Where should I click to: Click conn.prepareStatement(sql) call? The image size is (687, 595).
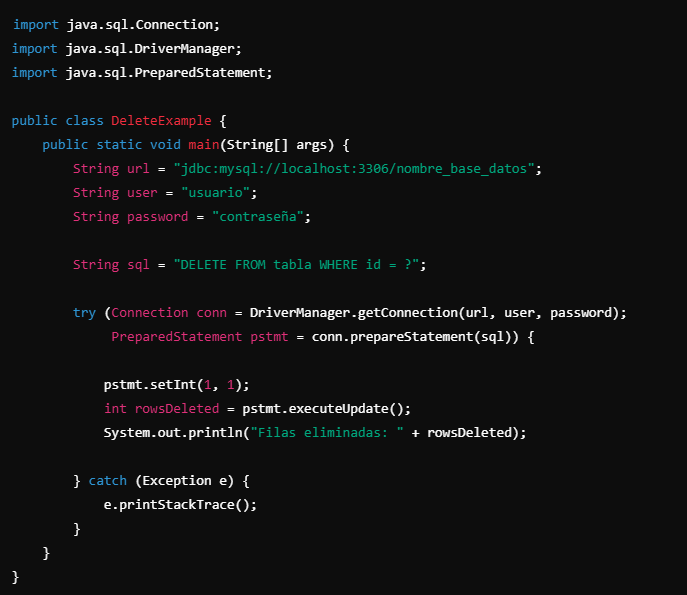[x=411, y=336]
